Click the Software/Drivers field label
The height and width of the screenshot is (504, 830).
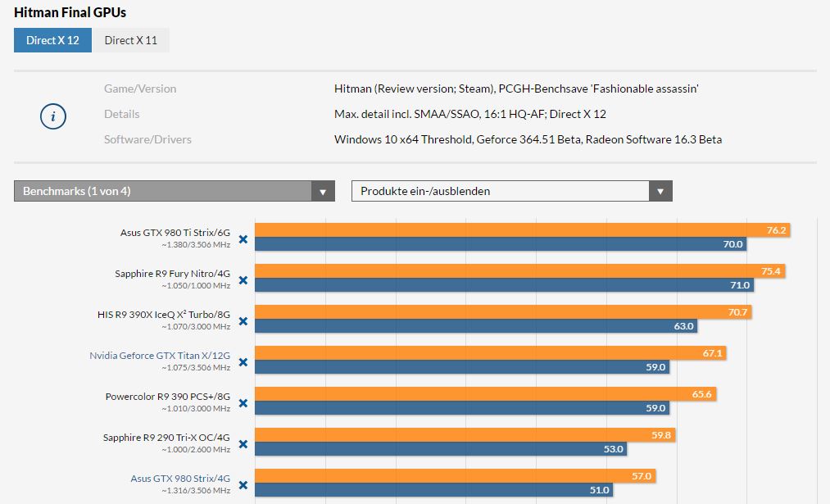click(x=147, y=139)
